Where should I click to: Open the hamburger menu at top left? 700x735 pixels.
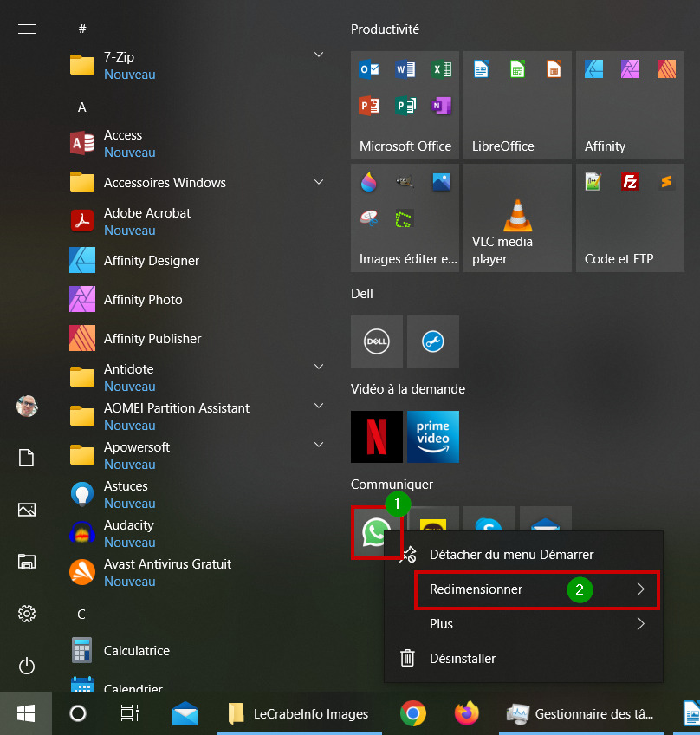pos(27,29)
